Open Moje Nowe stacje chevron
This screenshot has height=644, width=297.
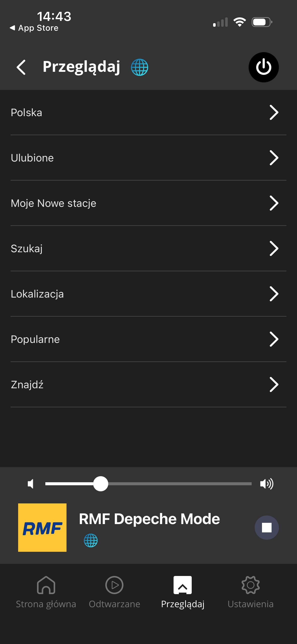pyautogui.click(x=274, y=203)
